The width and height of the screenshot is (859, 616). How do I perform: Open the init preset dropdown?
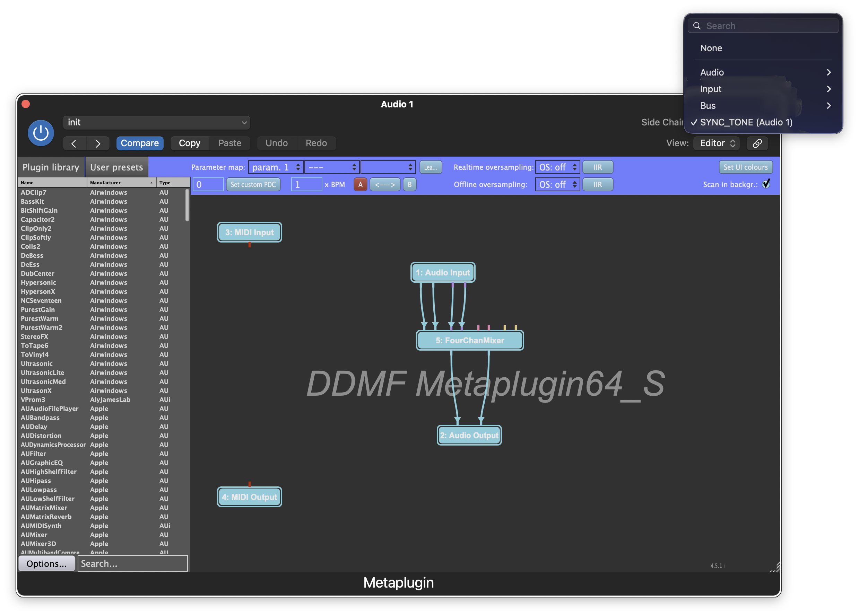pyautogui.click(x=156, y=122)
